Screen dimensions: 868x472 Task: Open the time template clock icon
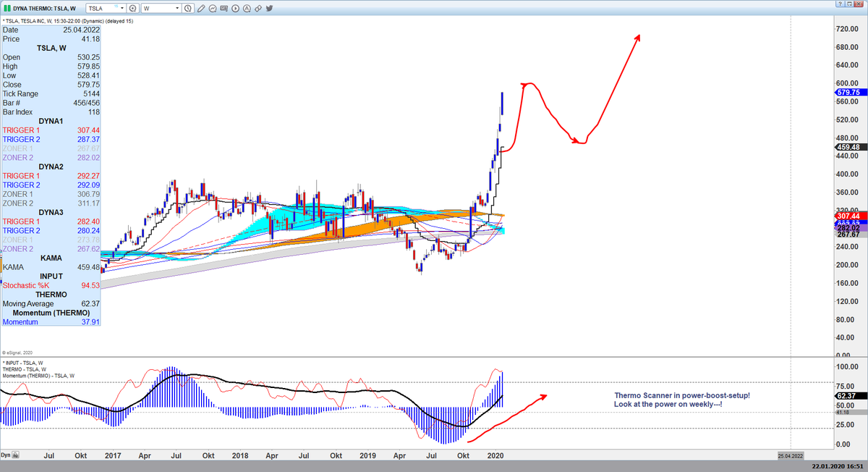click(187, 9)
